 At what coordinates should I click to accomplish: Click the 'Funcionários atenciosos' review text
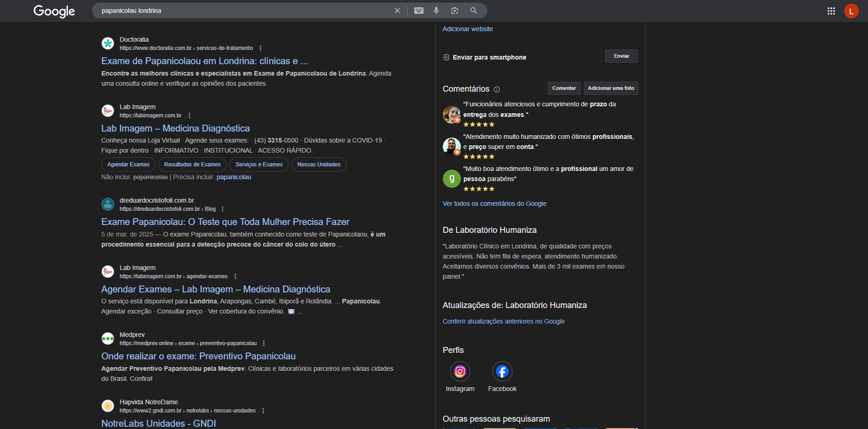pyautogui.click(x=540, y=110)
